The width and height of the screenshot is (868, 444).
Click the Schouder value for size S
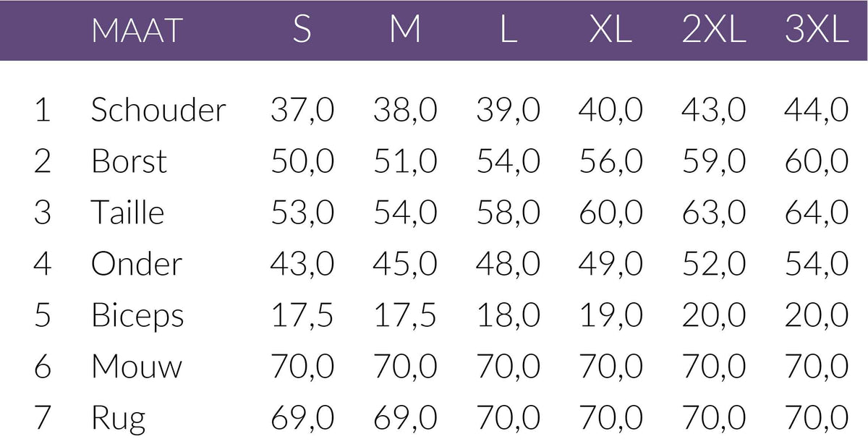point(302,110)
